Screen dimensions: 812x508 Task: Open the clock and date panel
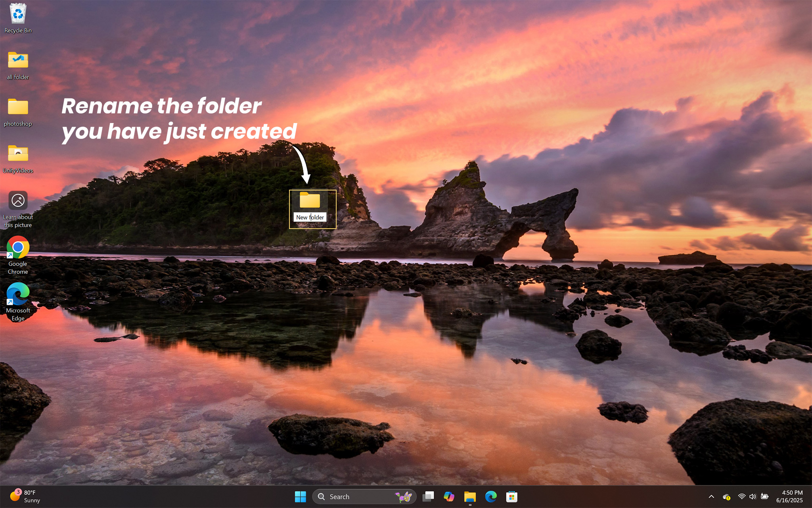click(789, 496)
